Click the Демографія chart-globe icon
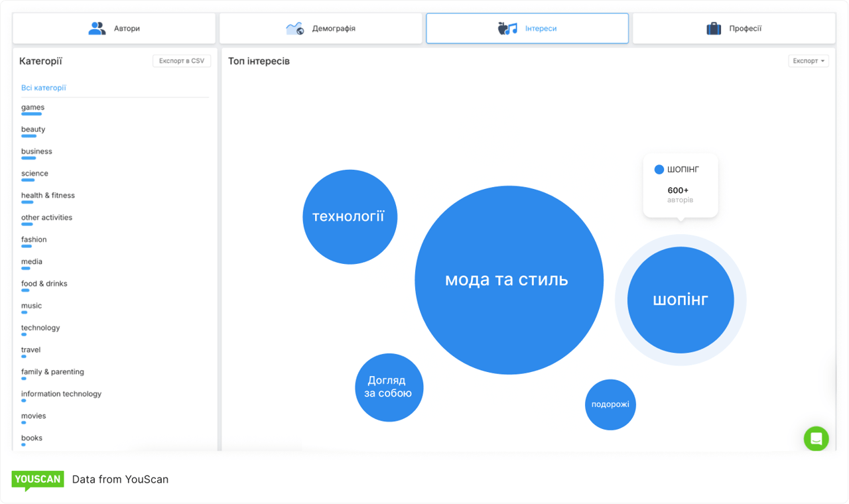Image resolution: width=849 pixels, height=504 pixels. point(294,29)
